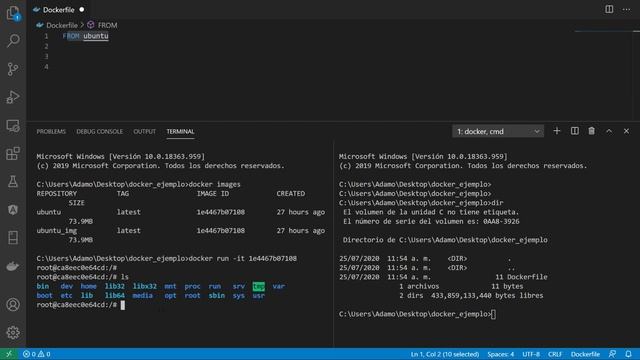
Task: Click the FROM breadcrumb symbol
Action: click(x=107, y=25)
